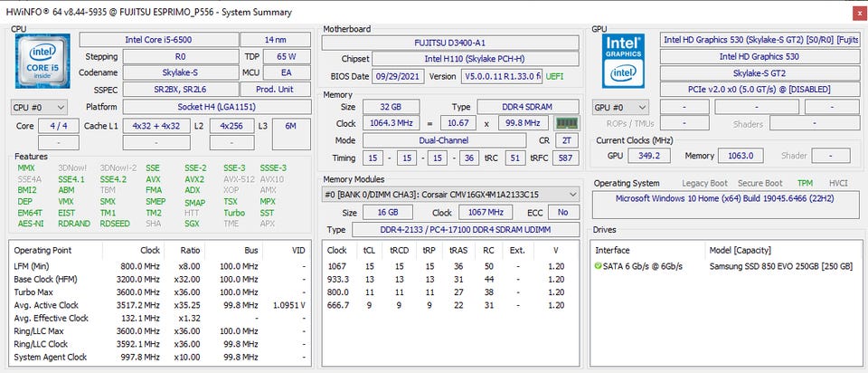Click the green TPM label

[805, 183]
